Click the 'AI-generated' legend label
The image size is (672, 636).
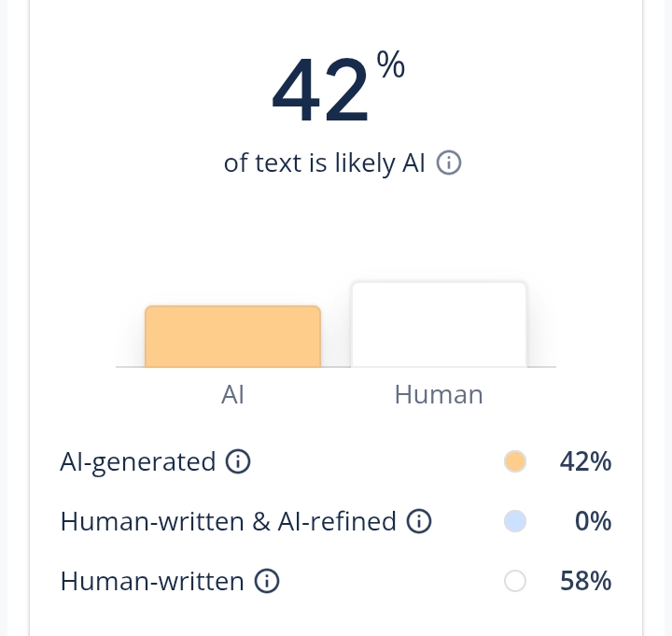(138, 461)
